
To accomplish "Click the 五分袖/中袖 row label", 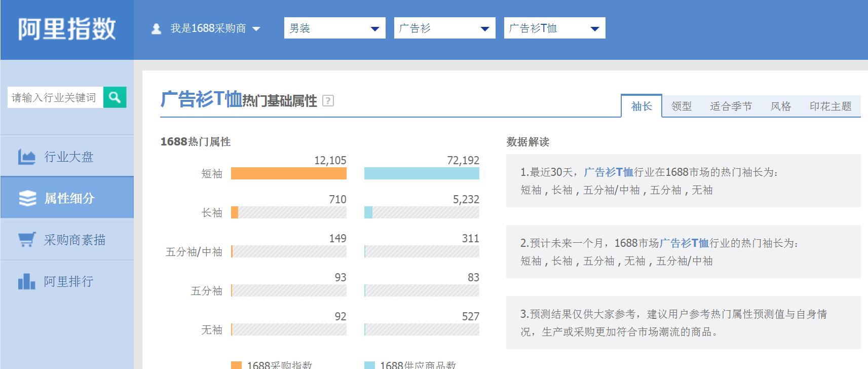I will coord(194,251).
